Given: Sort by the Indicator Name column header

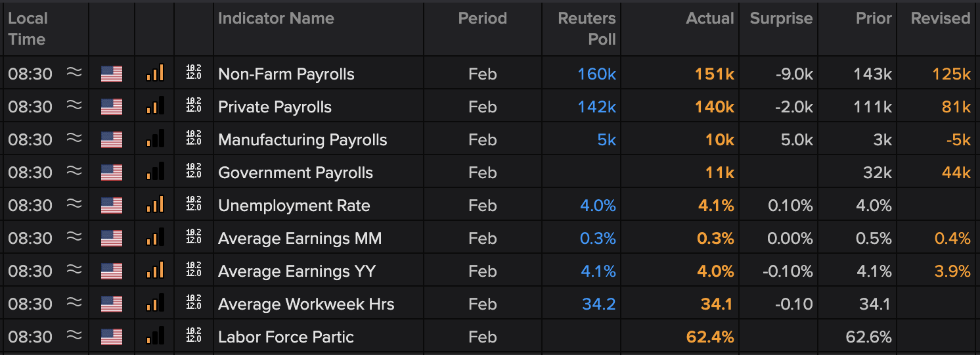Looking at the screenshot, I should 276,18.
